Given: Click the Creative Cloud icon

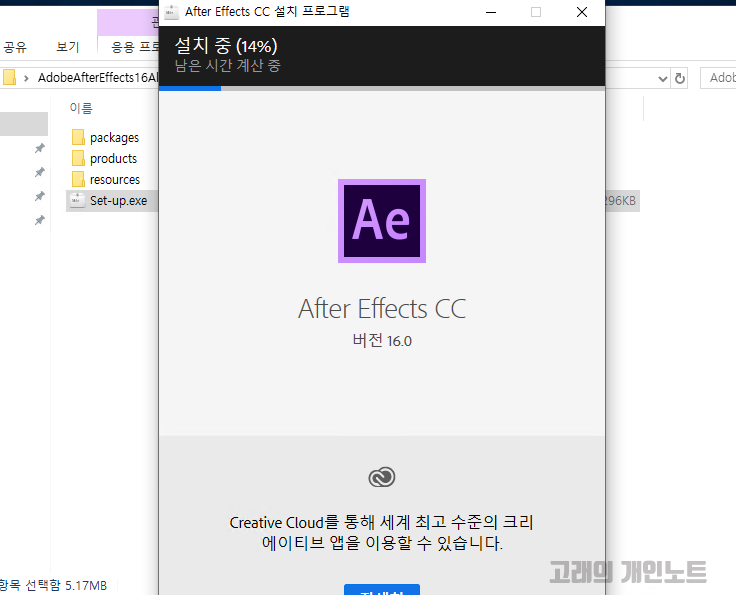Looking at the screenshot, I should [382, 477].
